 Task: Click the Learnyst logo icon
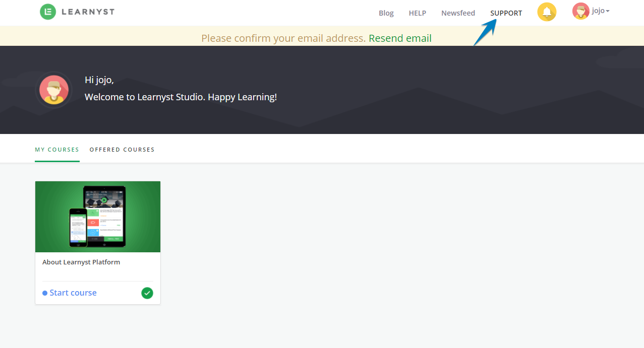[x=48, y=12]
